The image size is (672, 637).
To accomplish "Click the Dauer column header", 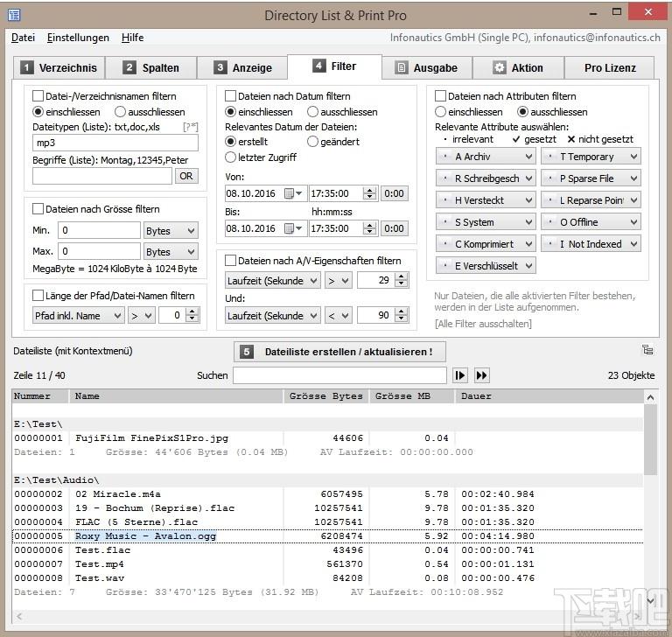I will [x=549, y=396].
